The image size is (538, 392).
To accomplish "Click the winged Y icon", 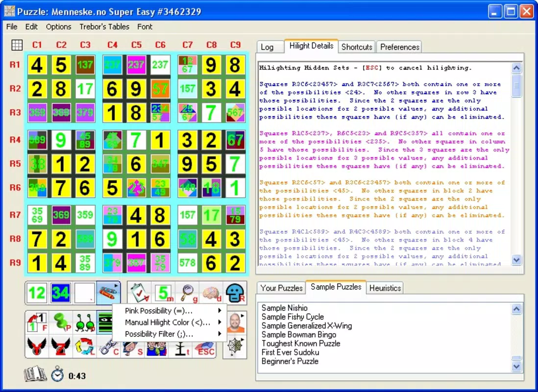I will (37, 346).
